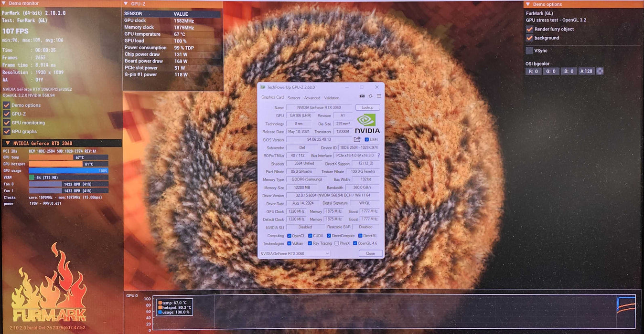The height and width of the screenshot is (334, 644).
Task: Close the GPU-Z window with X
Action: [377, 87]
